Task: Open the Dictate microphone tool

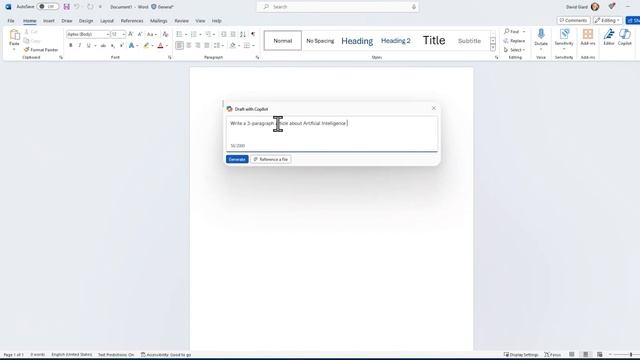Action: (541, 37)
